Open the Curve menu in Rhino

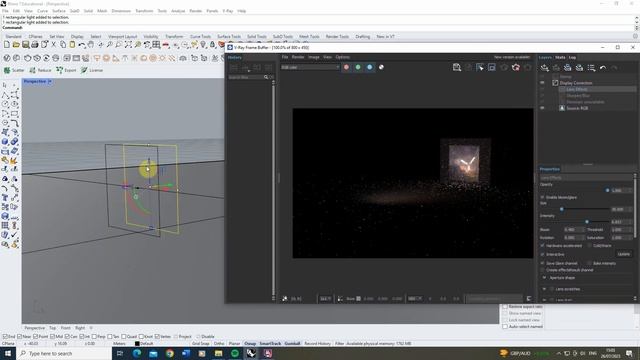[42, 11]
